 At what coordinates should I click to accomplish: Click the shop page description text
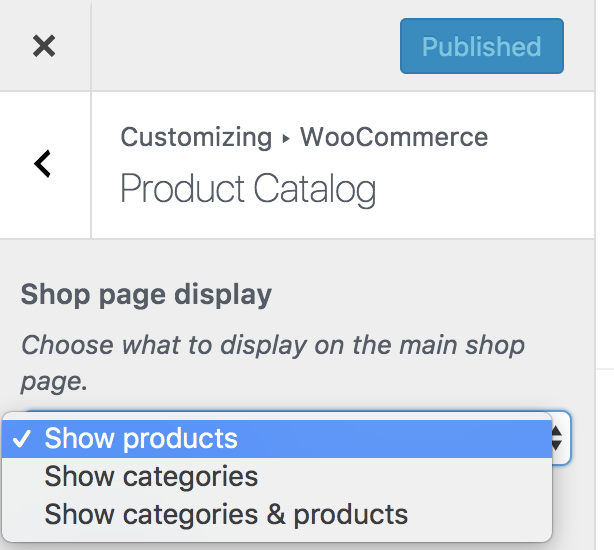(272, 346)
